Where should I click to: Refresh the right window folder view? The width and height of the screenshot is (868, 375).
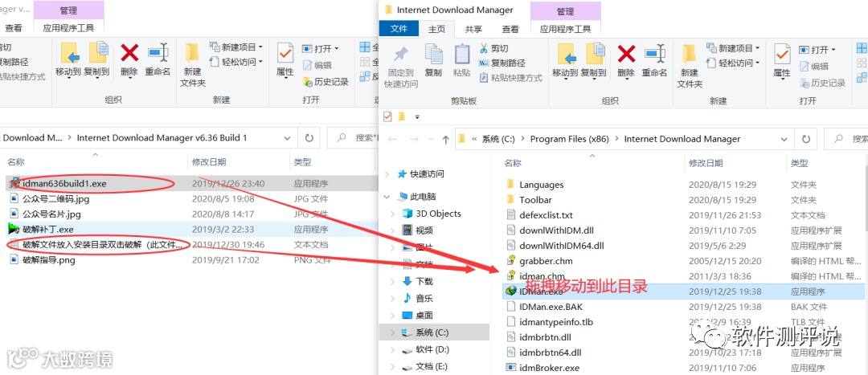tap(806, 140)
